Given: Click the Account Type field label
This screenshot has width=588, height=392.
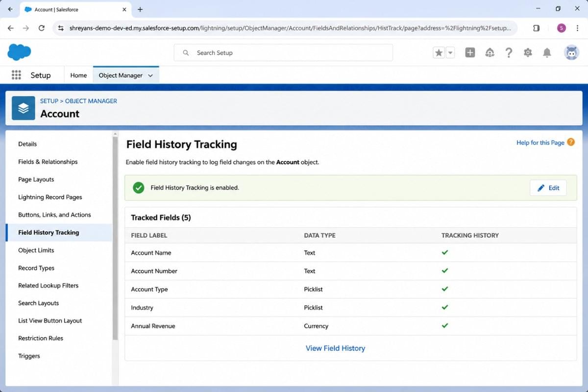Looking at the screenshot, I should pyautogui.click(x=149, y=289).
